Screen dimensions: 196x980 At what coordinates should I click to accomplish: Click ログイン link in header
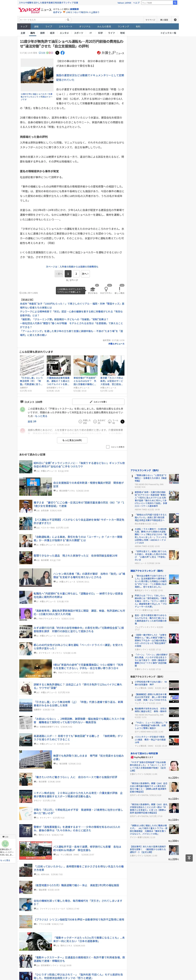(x=57, y=12)
